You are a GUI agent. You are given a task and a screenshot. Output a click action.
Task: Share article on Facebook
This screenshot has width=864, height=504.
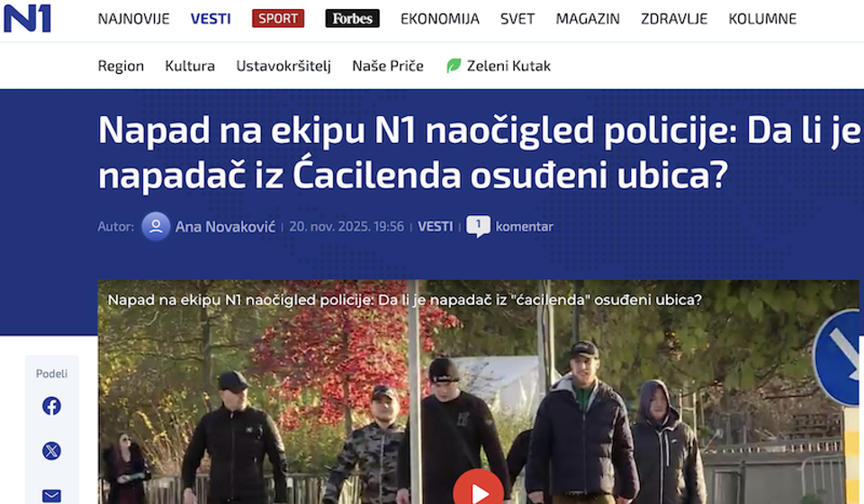click(51, 406)
